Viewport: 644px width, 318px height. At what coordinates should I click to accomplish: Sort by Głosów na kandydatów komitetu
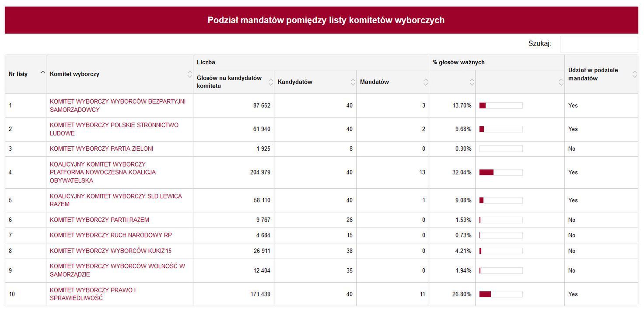[x=270, y=82]
